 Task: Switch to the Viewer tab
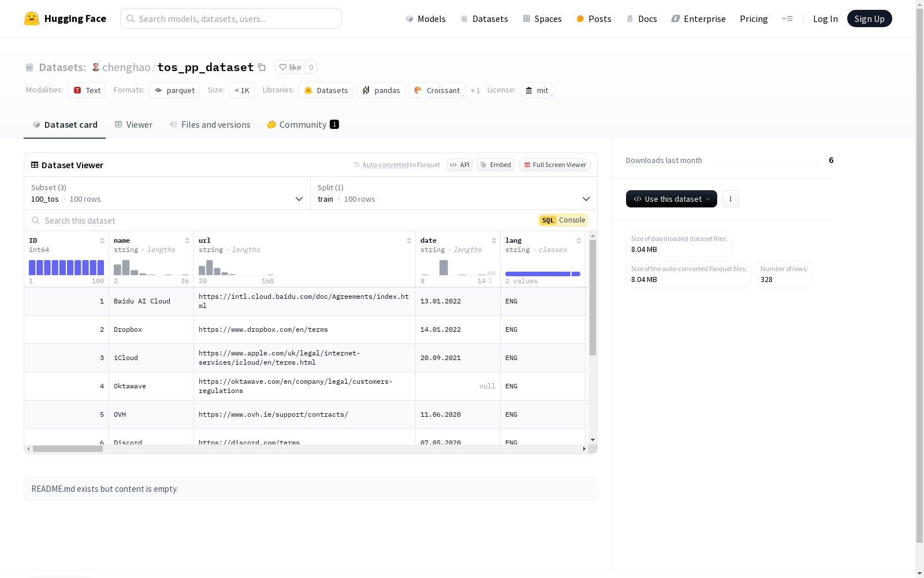(x=133, y=125)
